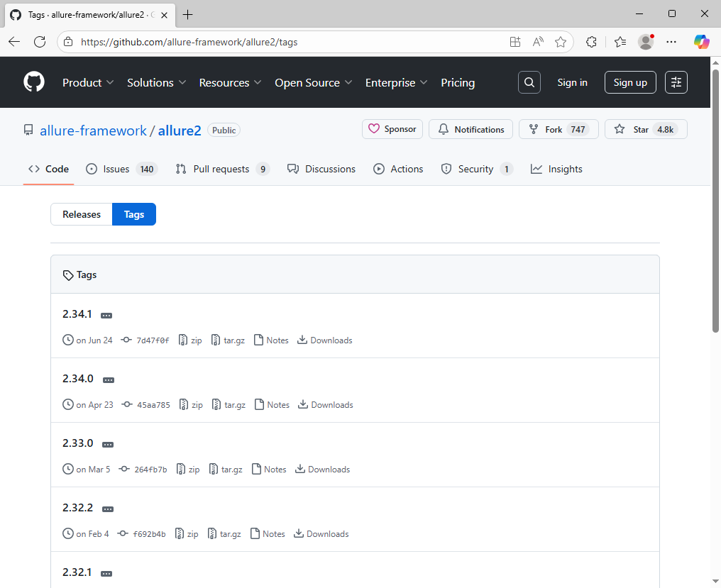Go to the Pricing page
721x588 pixels.
point(458,83)
